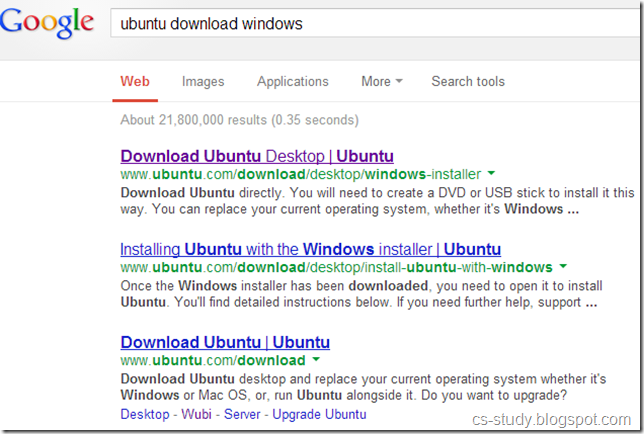Expand arrow beside install-ubuntu-with-windows URL
644x434 pixels.
click(563, 266)
